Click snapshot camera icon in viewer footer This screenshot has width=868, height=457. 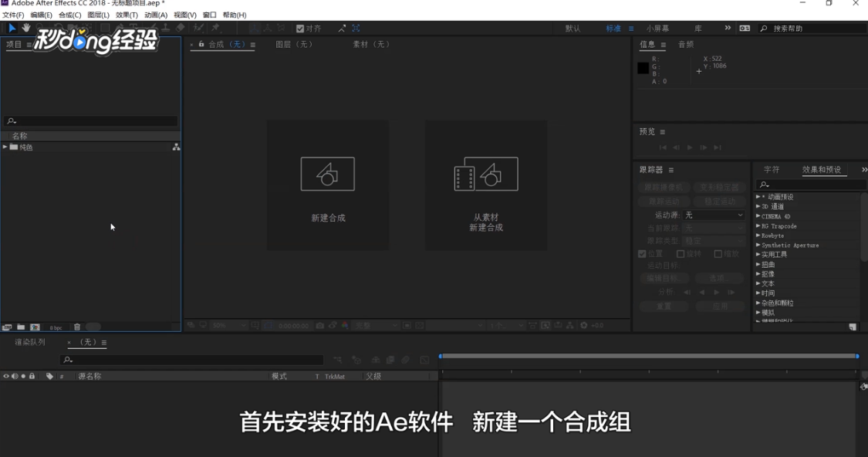[320, 326]
